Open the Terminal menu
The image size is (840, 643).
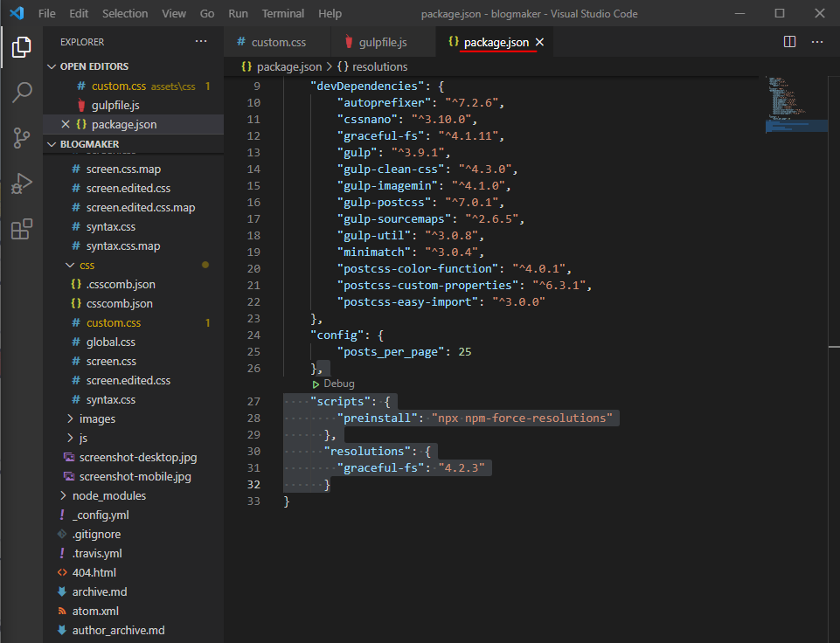point(283,13)
